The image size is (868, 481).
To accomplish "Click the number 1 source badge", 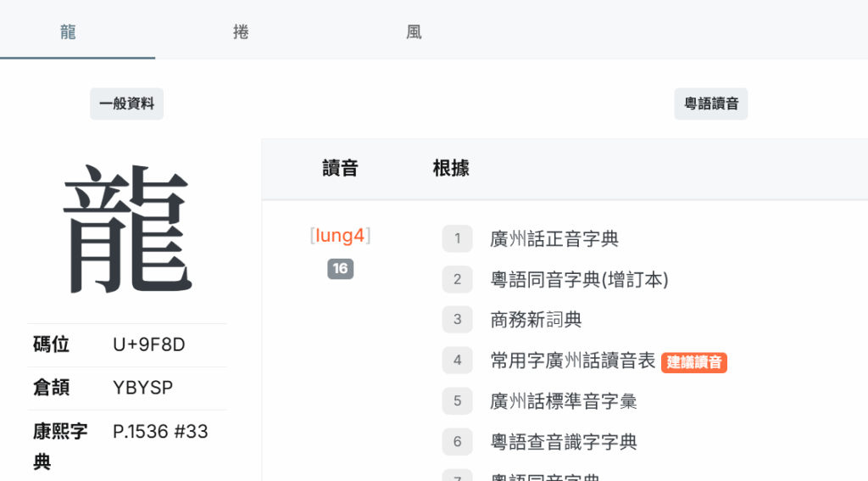I will tap(457, 239).
